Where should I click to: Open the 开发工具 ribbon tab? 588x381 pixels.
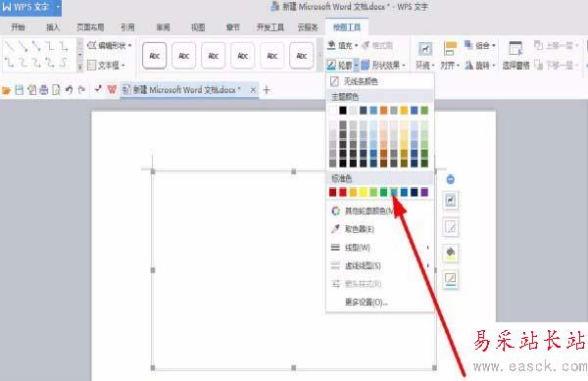[270, 27]
